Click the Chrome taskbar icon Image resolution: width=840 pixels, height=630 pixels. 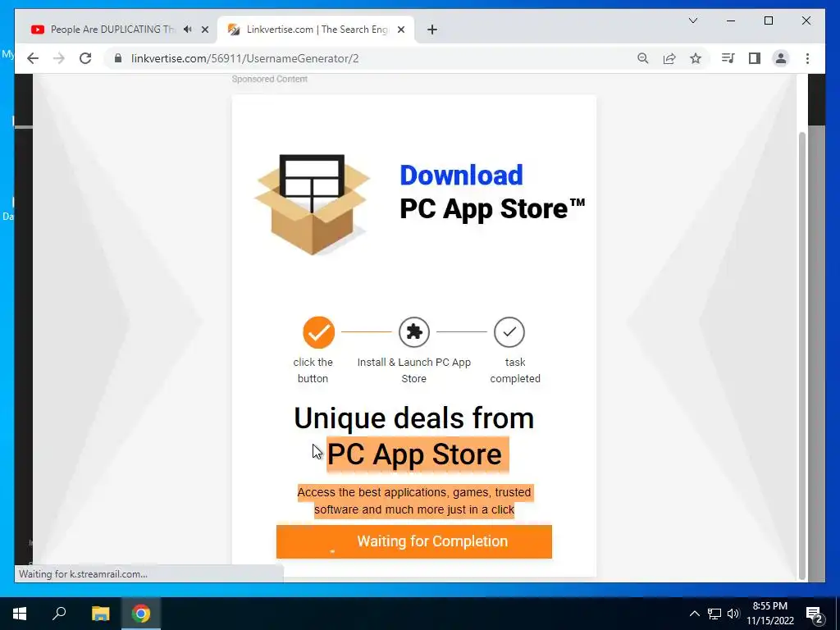[141, 614]
